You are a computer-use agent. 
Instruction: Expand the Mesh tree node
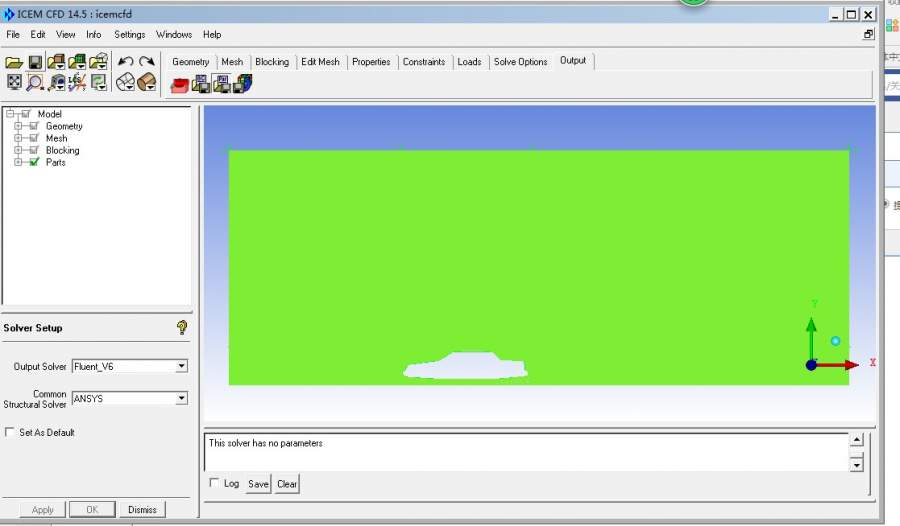pyautogui.click(x=18, y=138)
